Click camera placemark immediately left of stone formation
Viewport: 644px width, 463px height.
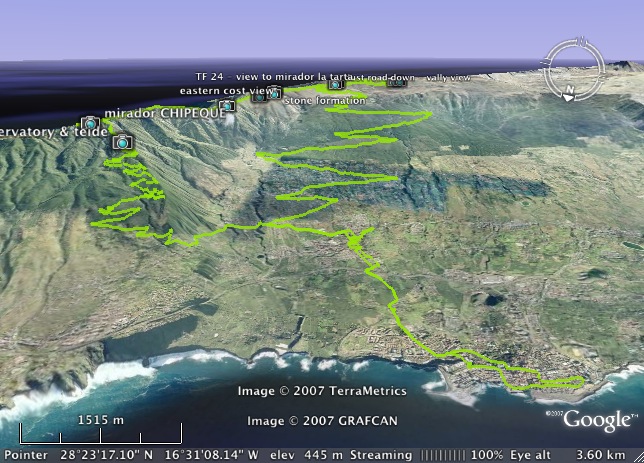pos(272,95)
